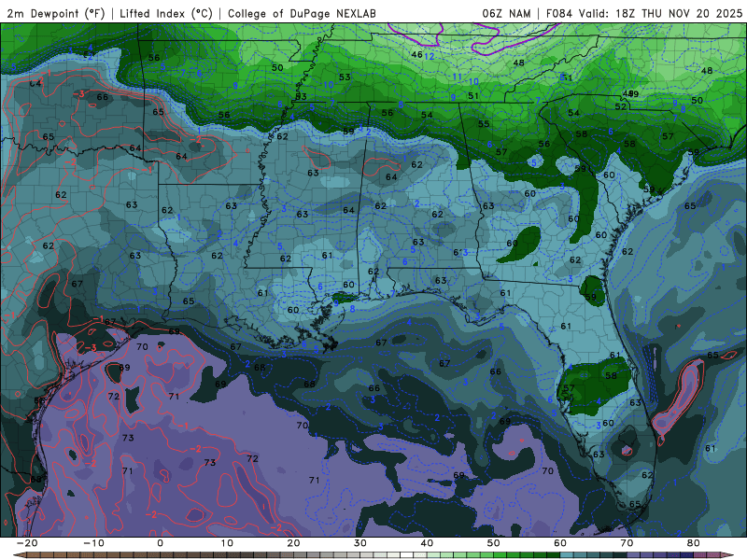Click the "18Z THU NOV 20 2025" valid time
The height and width of the screenshot is (560, 747).
pos(679,13)
